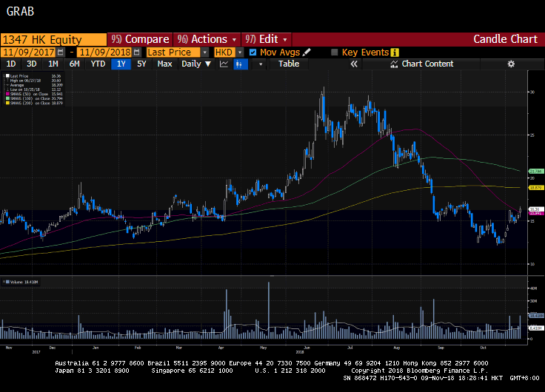The height and width of the screenshot is (392, 545).
Task: Select 6M time range
Action: [74, 64]
